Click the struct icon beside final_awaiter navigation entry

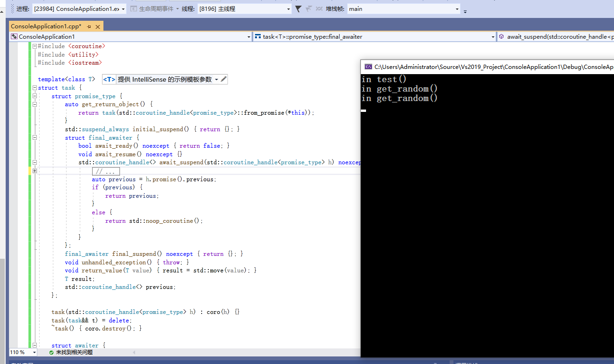point(258,36)
